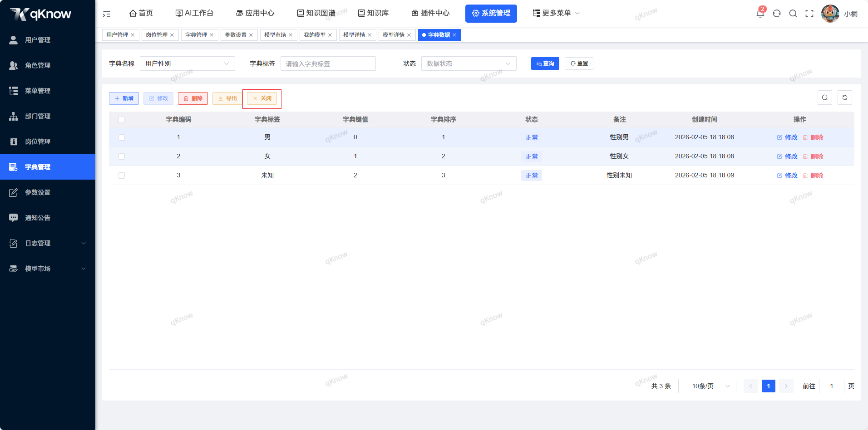The width and height of the screenshot is (868, 430).
Task: Open 用户管理 in sidebar
Action: tap(48, 40)
